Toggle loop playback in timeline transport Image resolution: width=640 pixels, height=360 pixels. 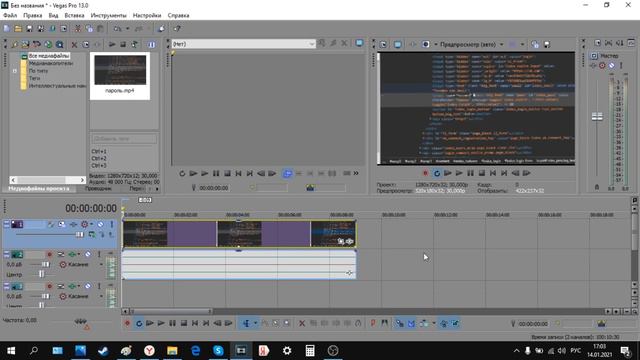tap(139, 323)
